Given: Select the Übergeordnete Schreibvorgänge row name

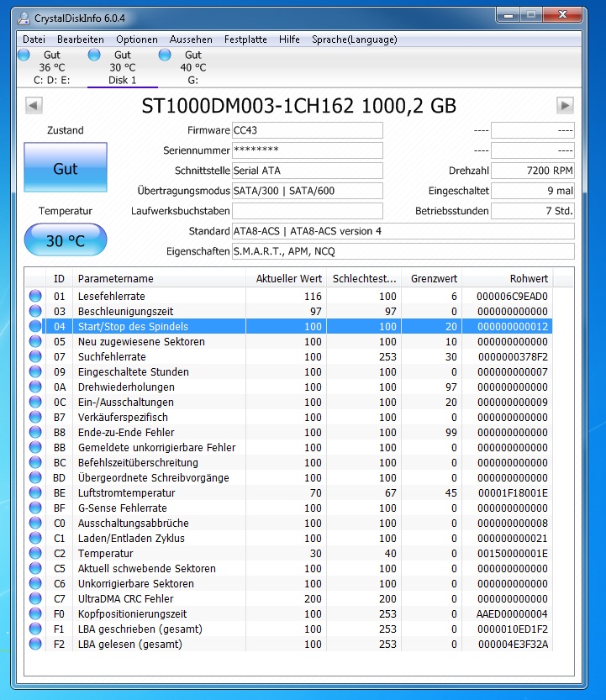Looking at the screenshot, I should (153, 477).
